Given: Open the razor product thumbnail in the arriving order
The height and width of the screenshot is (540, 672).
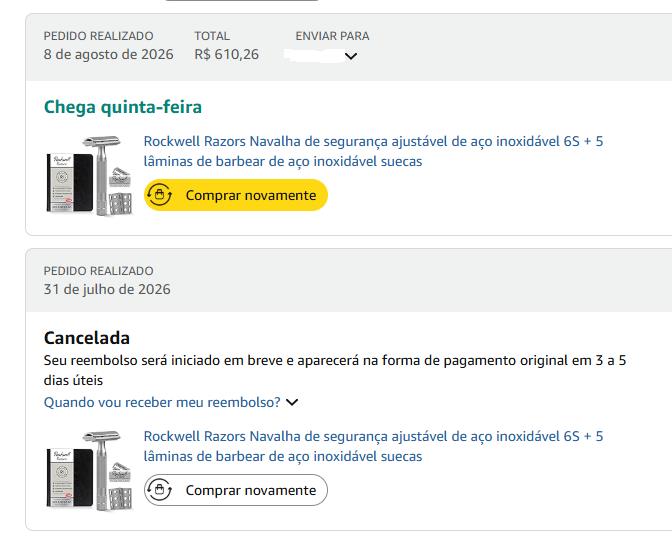Looking at the screenshot, I should click(90, 176).
